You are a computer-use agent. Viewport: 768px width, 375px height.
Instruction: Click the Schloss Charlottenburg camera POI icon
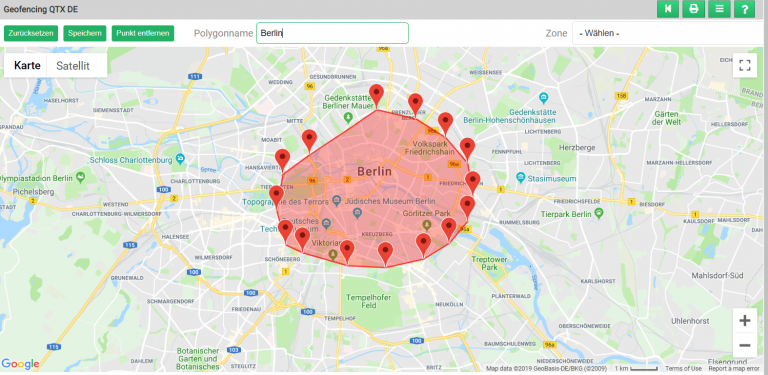(x=181, y=159)
